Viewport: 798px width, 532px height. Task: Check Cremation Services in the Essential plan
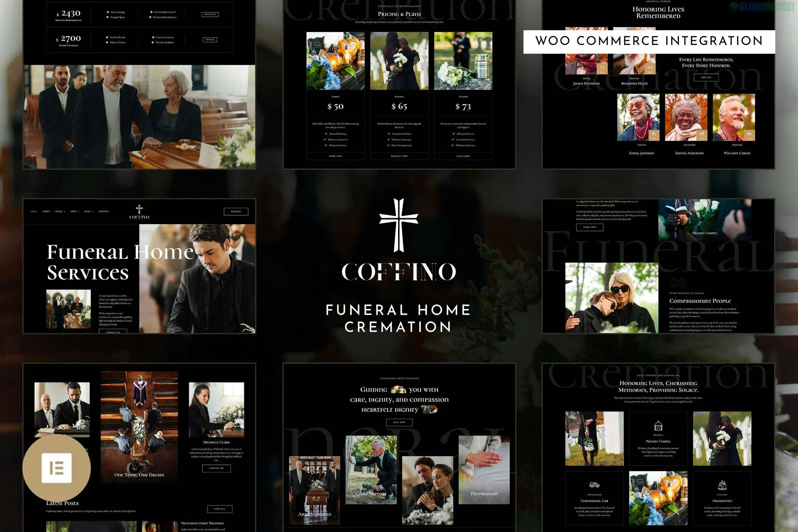[x=389, y=134]
